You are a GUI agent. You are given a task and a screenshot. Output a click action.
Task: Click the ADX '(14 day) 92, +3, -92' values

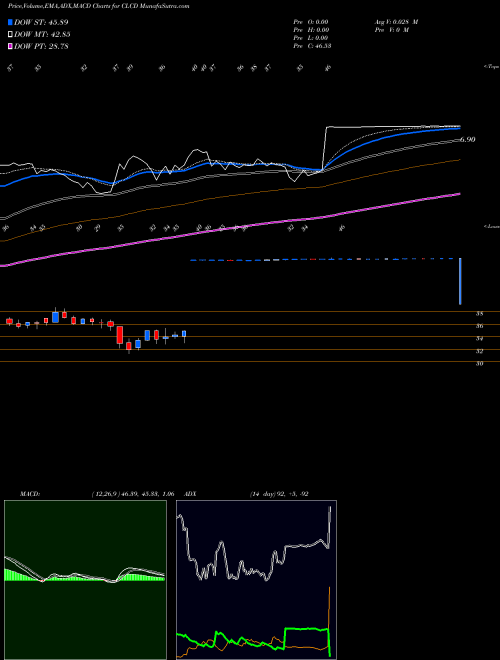click(x=279, y=494)
